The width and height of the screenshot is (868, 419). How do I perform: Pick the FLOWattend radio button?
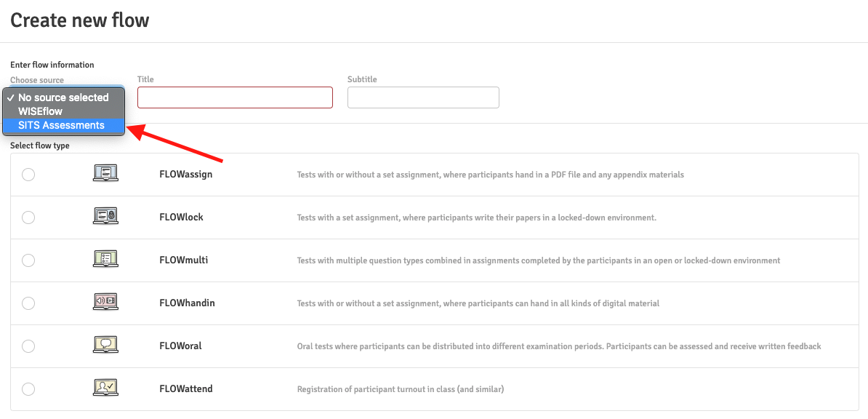click(28, 389)
